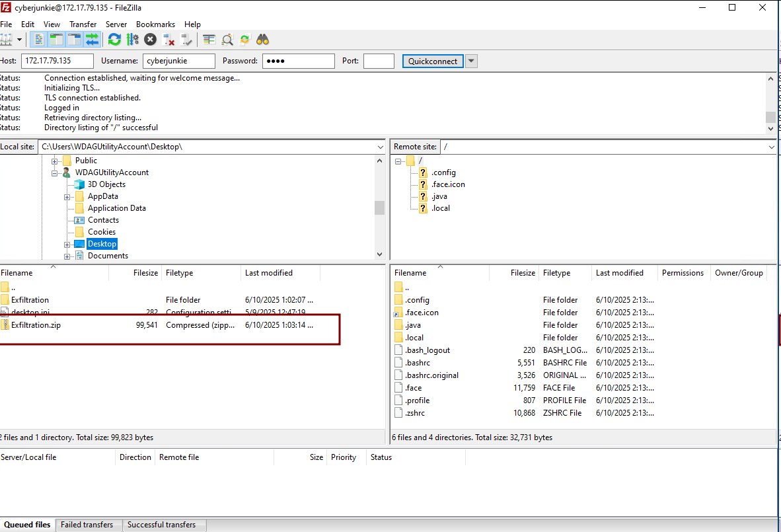Screen dimensions: 781x532
Task: Open the Site Manager dropdown arrow
Action: (x=19, y=39)
